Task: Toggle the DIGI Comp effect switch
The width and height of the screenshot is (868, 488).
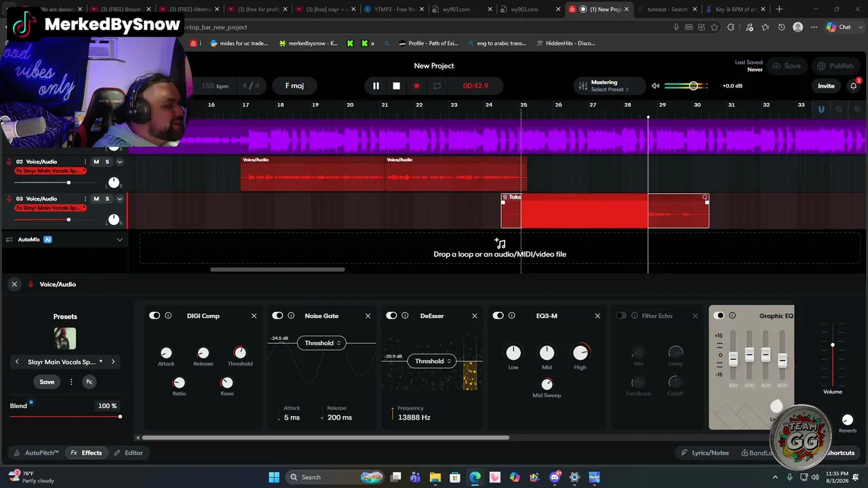Action: 155,316
